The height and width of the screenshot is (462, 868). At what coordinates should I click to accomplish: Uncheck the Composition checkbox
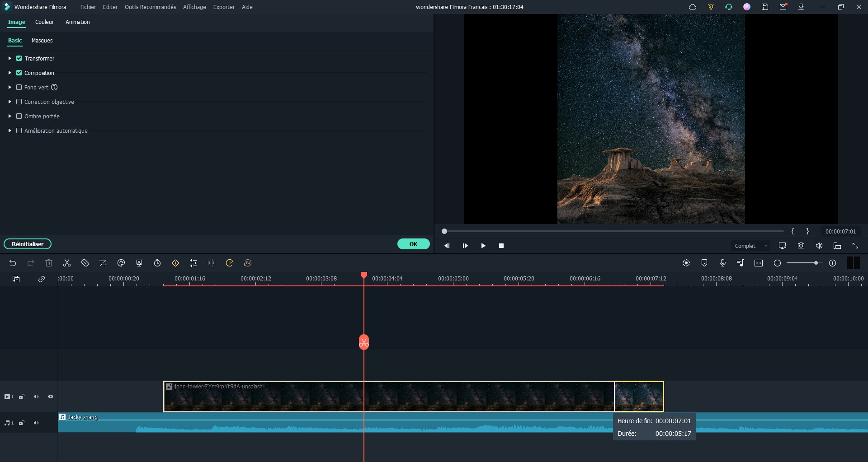click(x=19, y=73)
